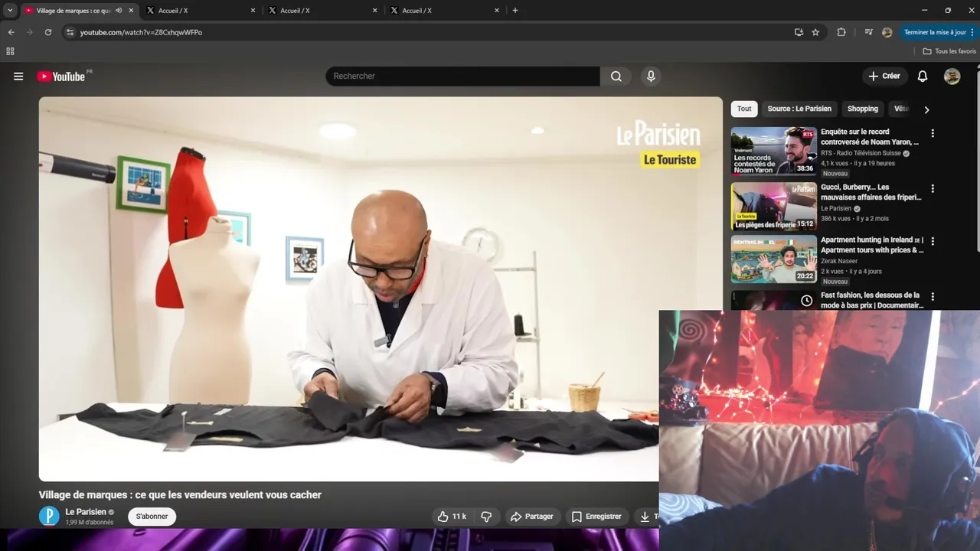This screenshot has width=980, height=551.
Task: Open options for the Noam Yaron video
Action: 933,133
